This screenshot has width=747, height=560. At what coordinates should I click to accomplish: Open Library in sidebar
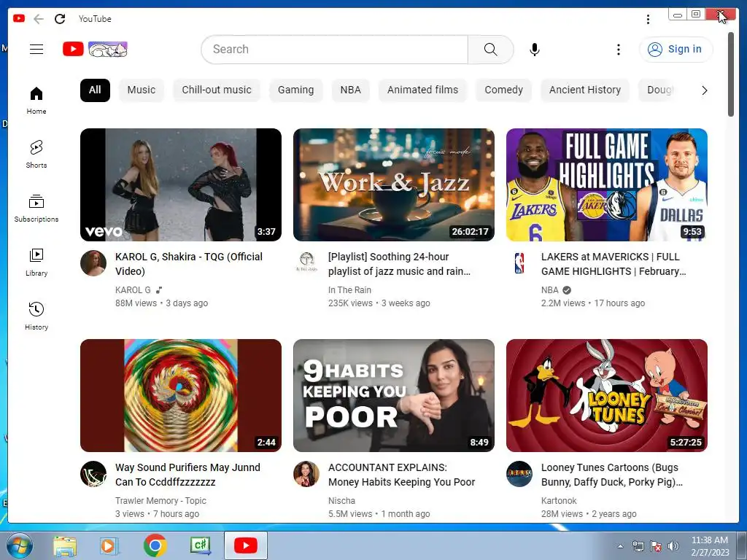click(36, 262)
